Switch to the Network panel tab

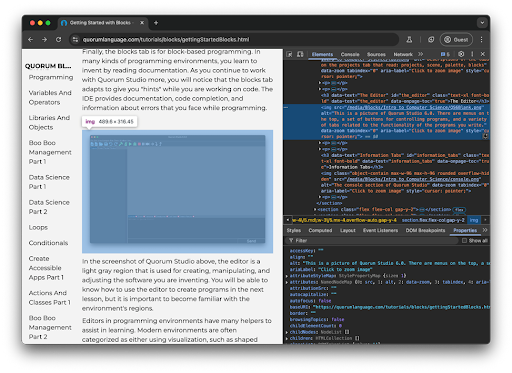(x=403, y=54)
